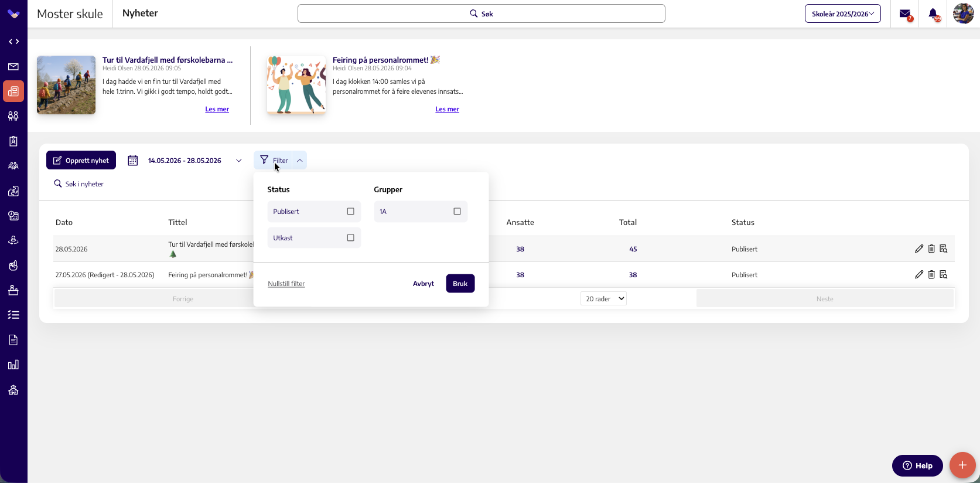Image resolution: width=980 pixels, height=483 pixels.
Task: Open the checklist icon in the sidebar
Action: point(13,315)
